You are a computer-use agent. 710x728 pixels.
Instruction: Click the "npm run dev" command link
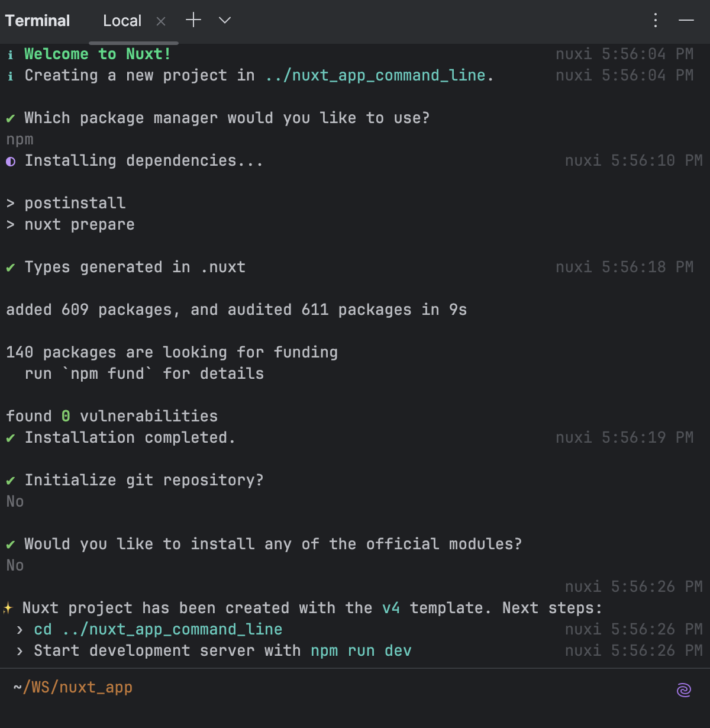pyautogui.click(x=361, y=650)
